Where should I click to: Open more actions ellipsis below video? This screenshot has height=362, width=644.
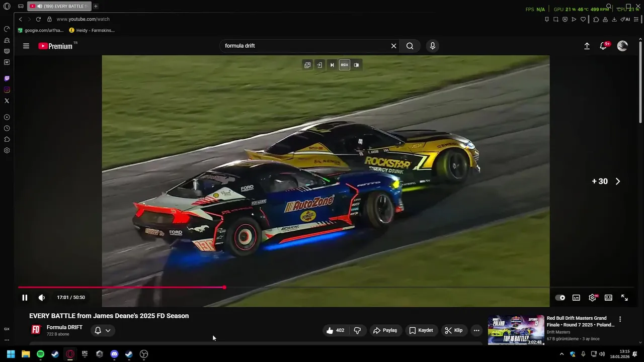coord(476,330)
